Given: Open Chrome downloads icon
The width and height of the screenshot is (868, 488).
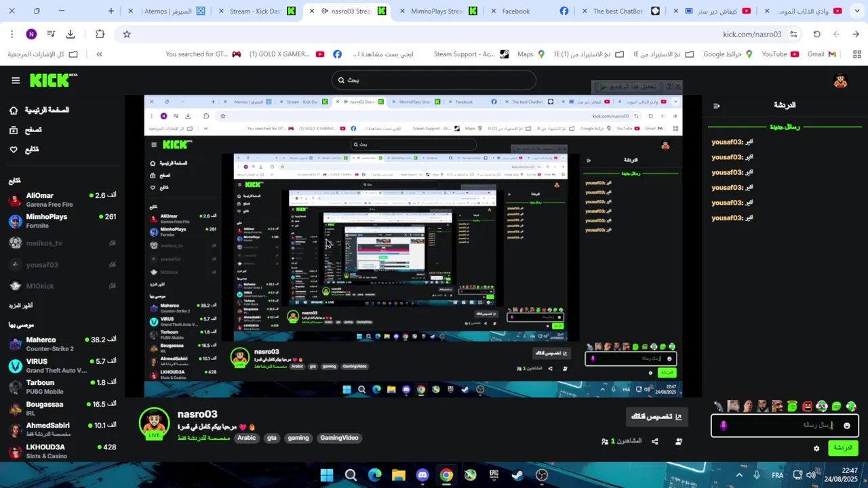Looking at the screenshot, I should (71, 34).
